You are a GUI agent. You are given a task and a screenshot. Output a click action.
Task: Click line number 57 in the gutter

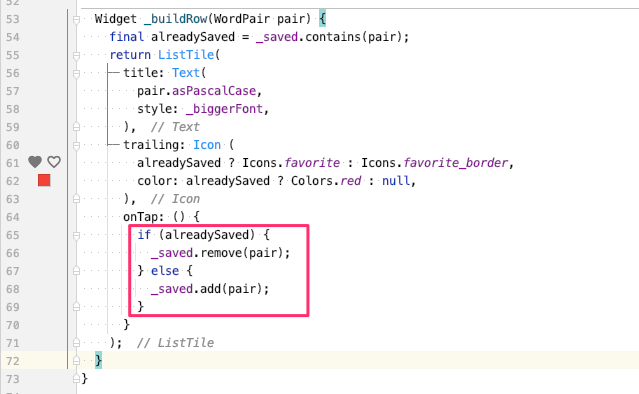[13, 91]
